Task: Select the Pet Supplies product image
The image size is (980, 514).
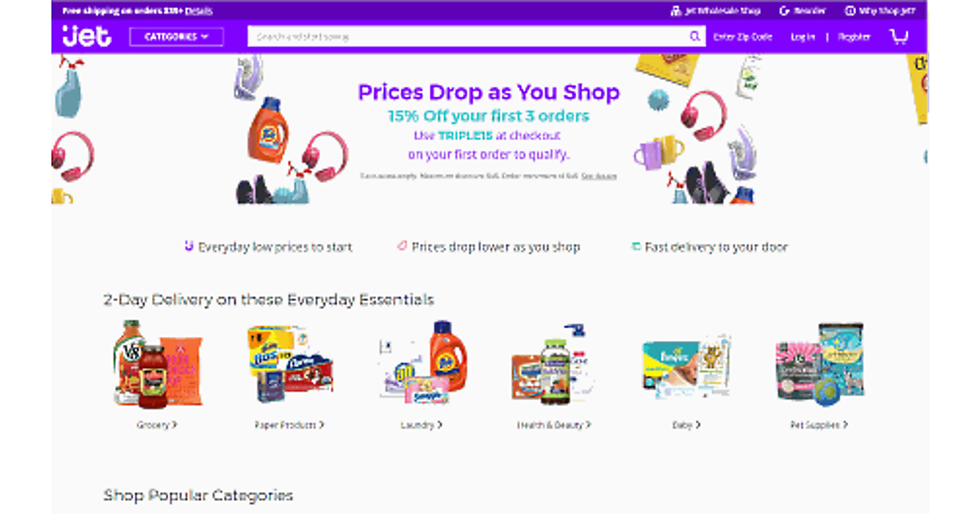Action: point(819,364)
